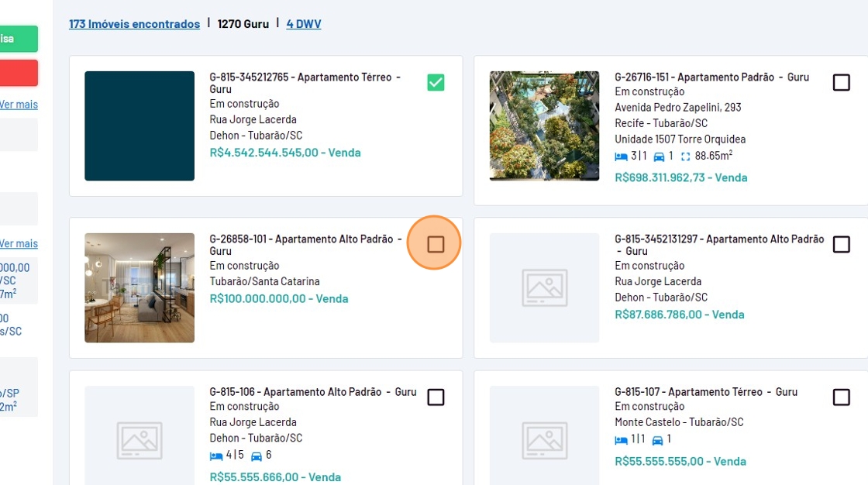Select the G-815-106 listing checkbox
Viewport: 868px width, 485px height.
(x=436, y=397)
